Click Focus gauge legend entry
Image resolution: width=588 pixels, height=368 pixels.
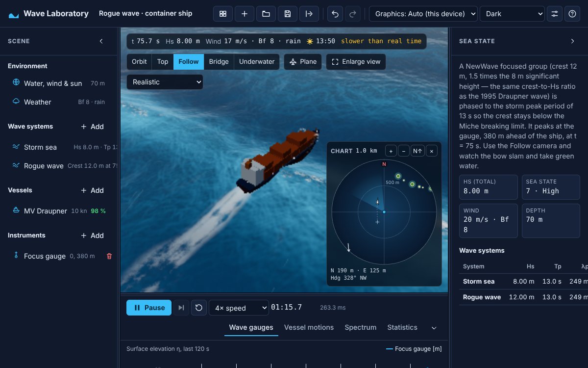414,349
